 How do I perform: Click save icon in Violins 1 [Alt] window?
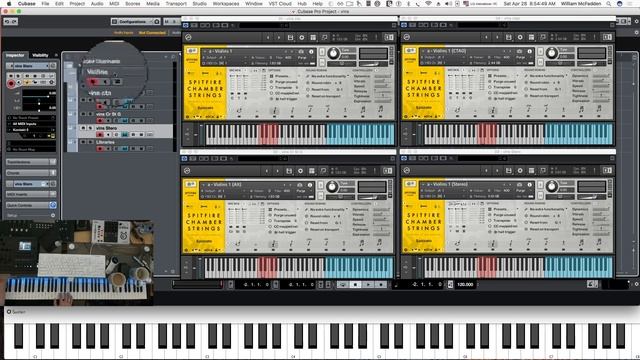(289, 171)
